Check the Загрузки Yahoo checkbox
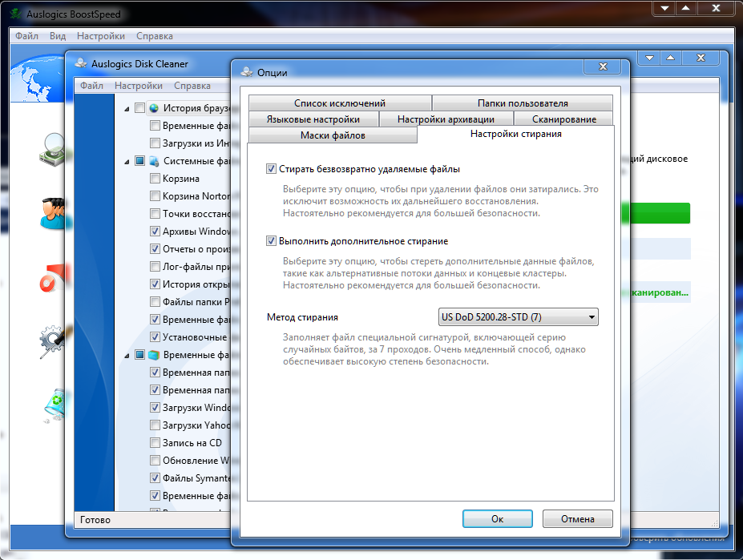 [155, 425]
